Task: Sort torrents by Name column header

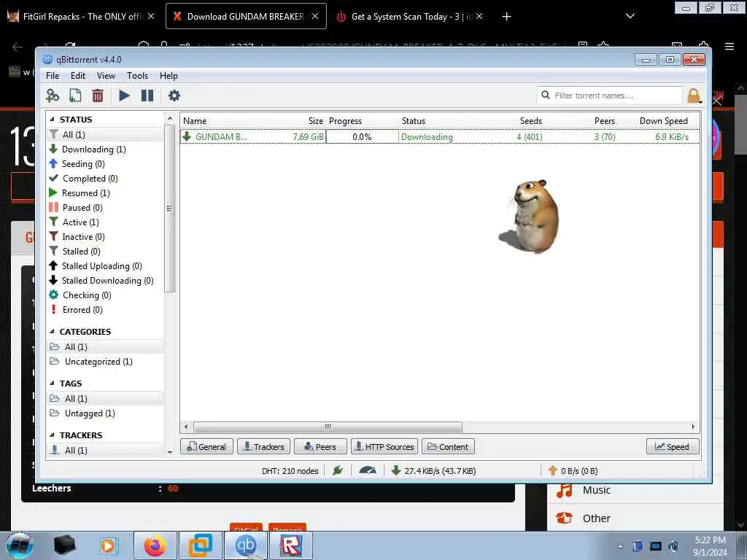Action: point(217,121)
